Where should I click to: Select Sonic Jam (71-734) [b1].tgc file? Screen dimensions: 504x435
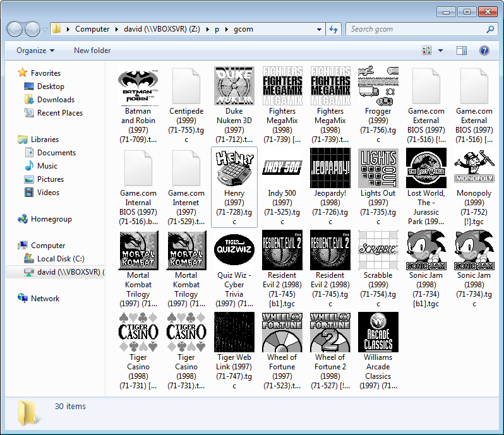[x=426, y=269]
